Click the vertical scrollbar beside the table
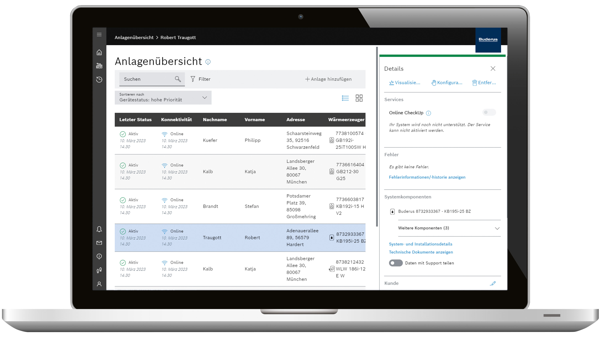The image size is (601, 364). [377, 137]
